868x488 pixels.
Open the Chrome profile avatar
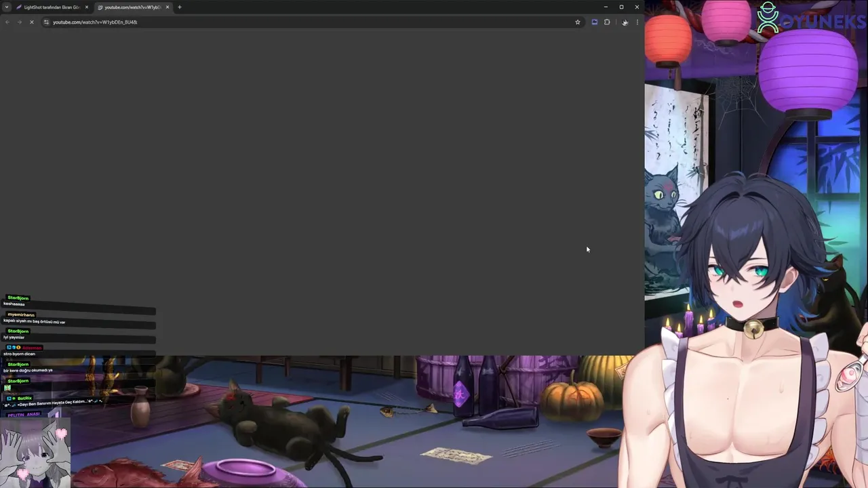(x=625, y=22)
